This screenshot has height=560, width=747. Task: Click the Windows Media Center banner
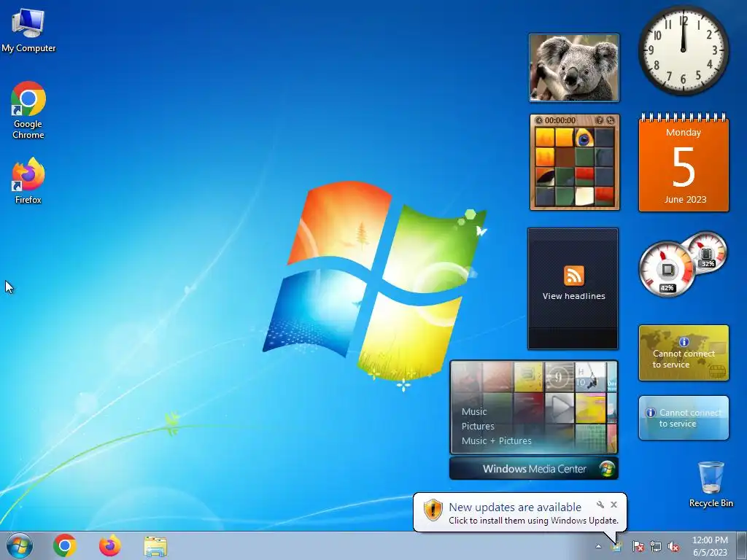point(533,469)
